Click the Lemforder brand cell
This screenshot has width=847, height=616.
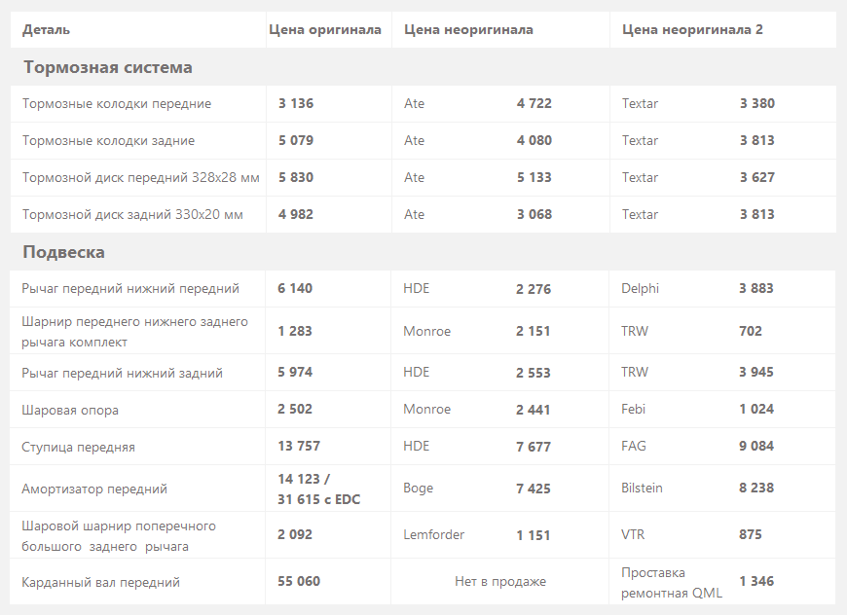pyautogui.click(x=434, y=535)
